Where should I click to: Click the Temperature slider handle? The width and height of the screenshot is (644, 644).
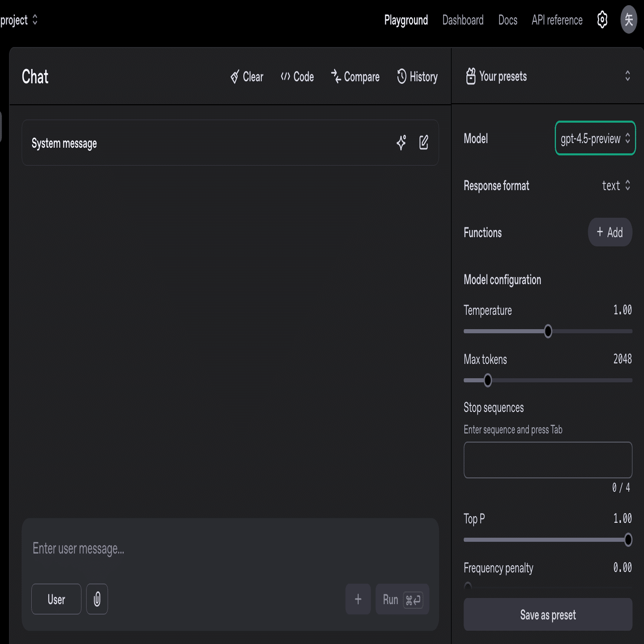point(548,331)
